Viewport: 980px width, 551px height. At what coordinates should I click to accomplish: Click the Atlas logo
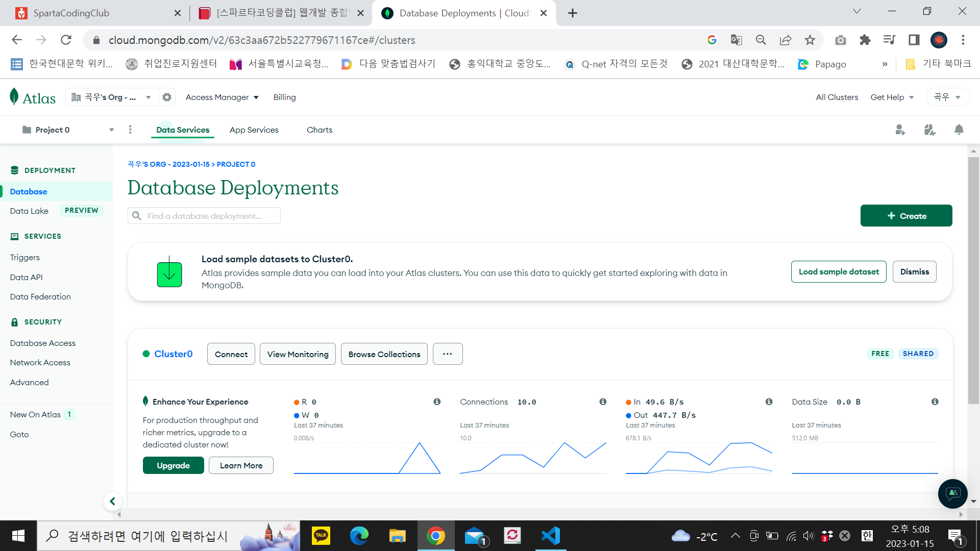click(x=33, y=97)
